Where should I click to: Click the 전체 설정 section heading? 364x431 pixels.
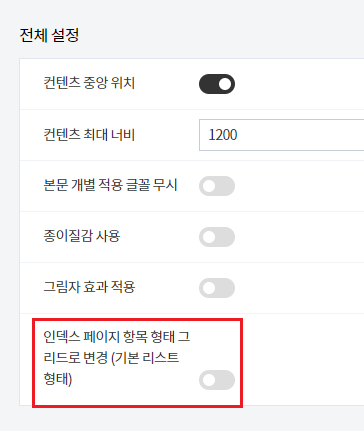[x=49, y=35]
